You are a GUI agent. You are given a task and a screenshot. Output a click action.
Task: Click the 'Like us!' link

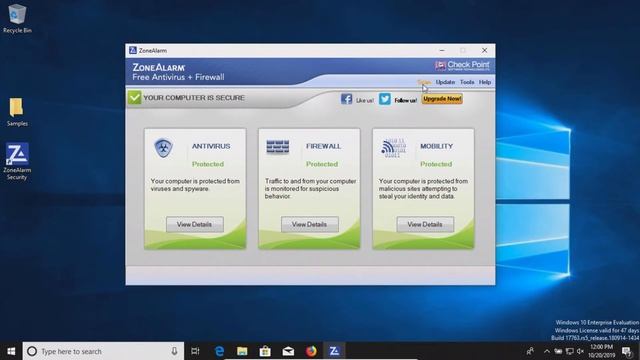click(x=364, y=100)
